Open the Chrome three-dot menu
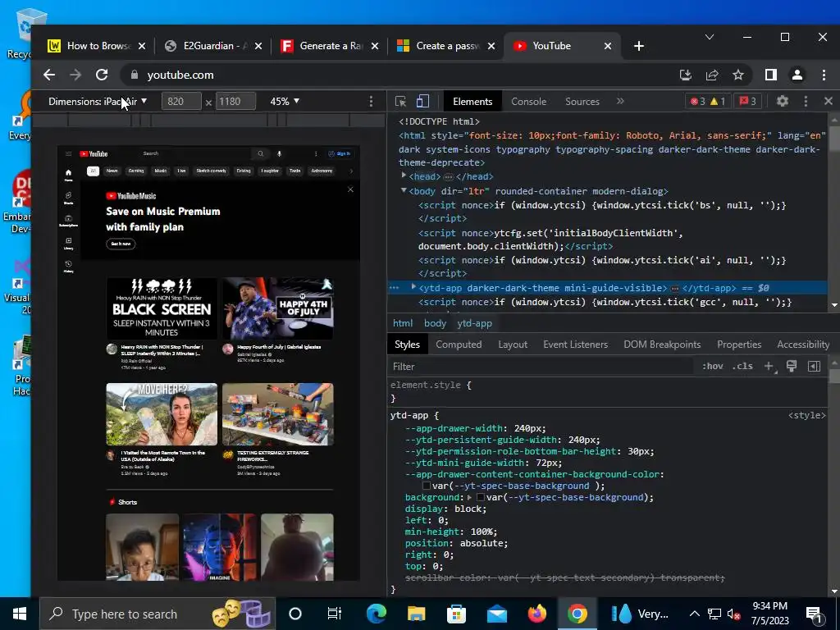 [x=824, y=75]
